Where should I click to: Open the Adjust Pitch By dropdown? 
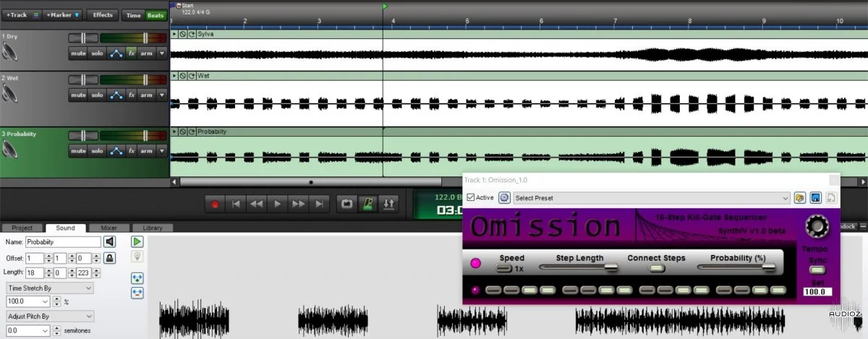[49, 316]
